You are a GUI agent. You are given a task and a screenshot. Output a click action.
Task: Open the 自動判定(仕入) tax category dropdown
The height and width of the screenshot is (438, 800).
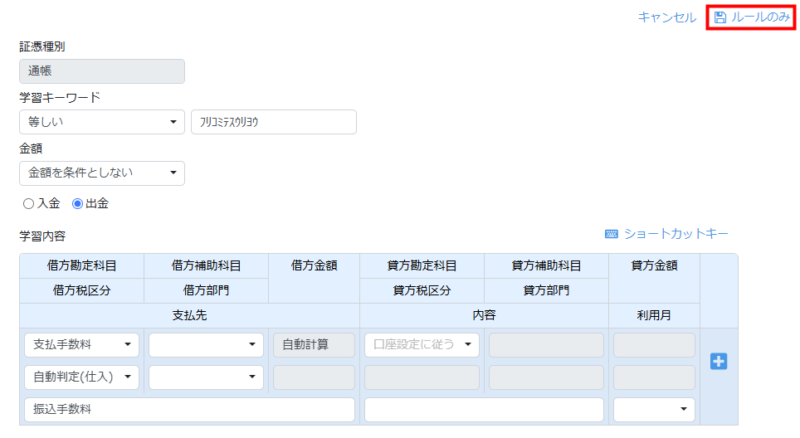click(x=83, y=378)
